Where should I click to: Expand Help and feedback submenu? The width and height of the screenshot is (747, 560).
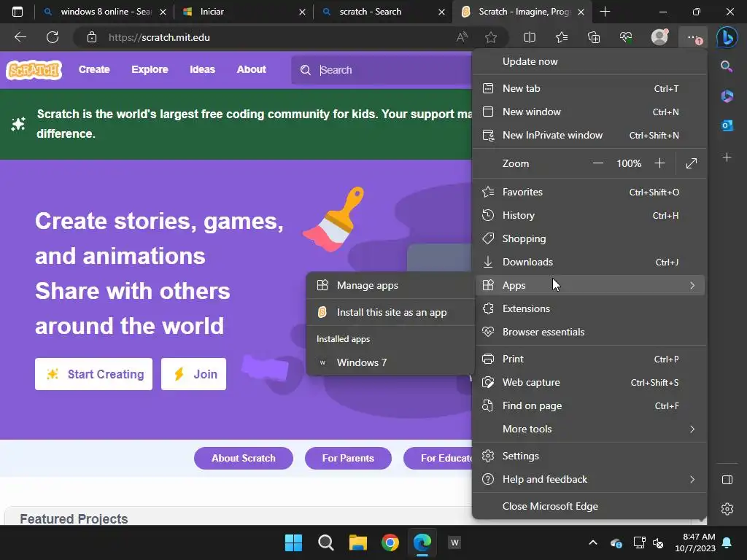(x=589, y=480)
